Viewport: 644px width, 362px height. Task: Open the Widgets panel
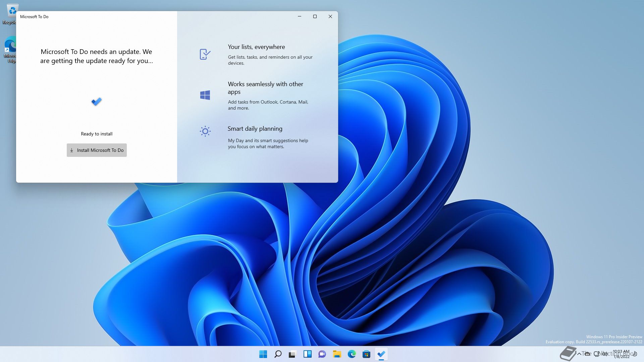[307, 354]
